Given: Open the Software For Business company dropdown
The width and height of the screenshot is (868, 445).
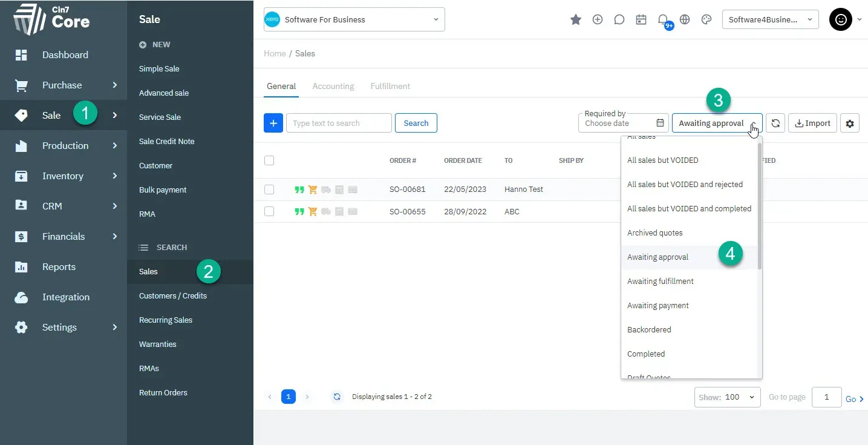Looking at the screenshot, I should 354,19.
